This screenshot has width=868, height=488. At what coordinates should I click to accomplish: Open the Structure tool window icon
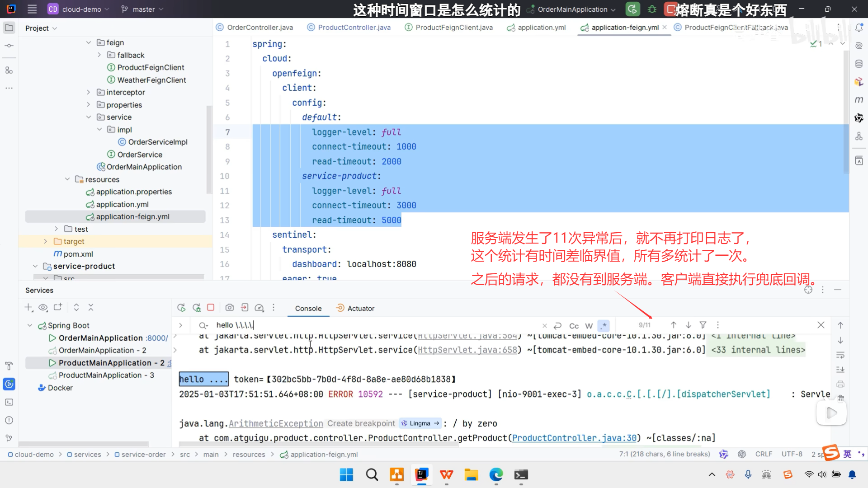pyautogui.click(x=9, y=70)
